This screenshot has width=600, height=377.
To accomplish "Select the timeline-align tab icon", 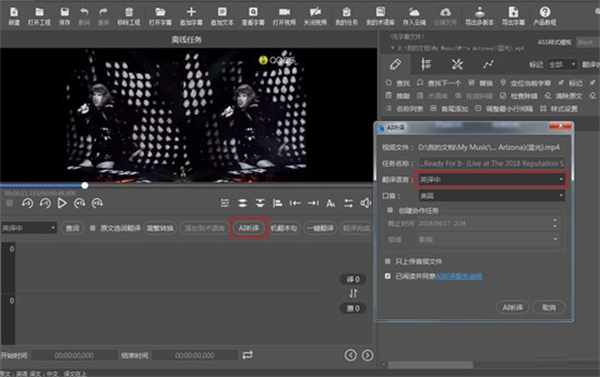I will pos(426,64).
